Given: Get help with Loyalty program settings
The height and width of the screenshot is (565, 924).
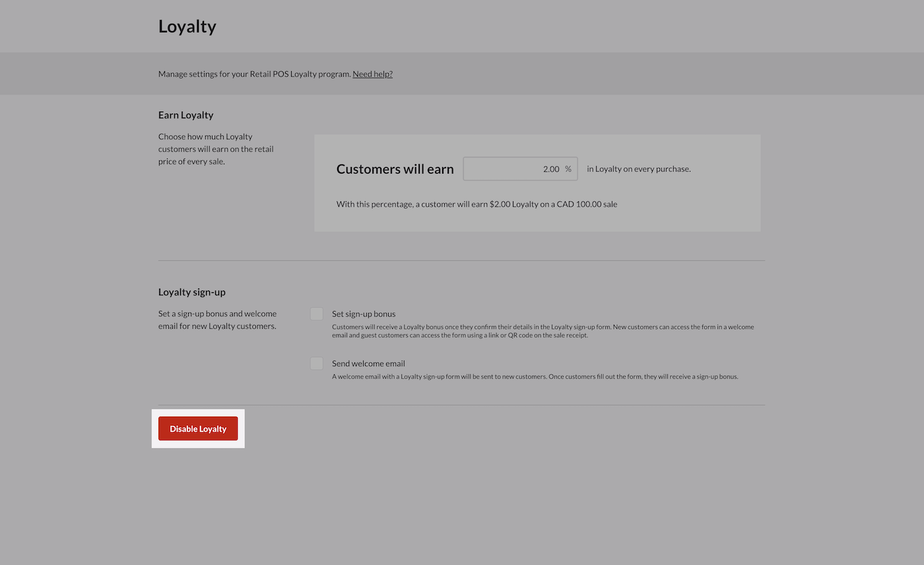Looking at the screenshot, I should coord(372,73).
